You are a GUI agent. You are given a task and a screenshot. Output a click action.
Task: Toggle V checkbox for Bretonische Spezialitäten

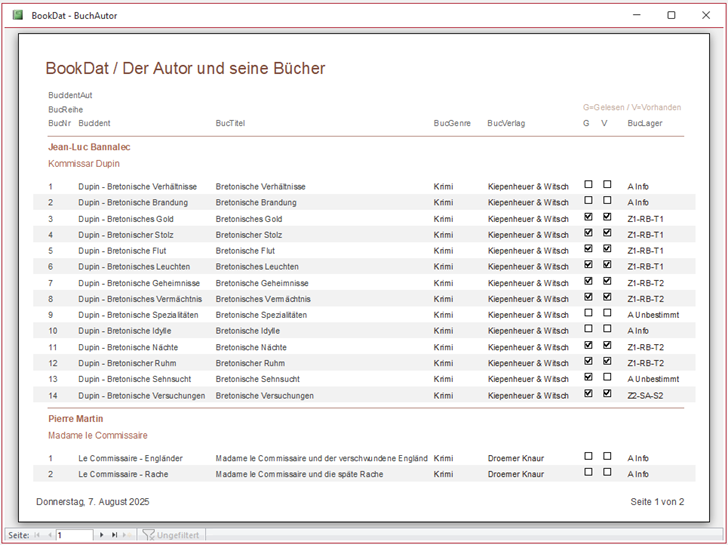(606, 313)
